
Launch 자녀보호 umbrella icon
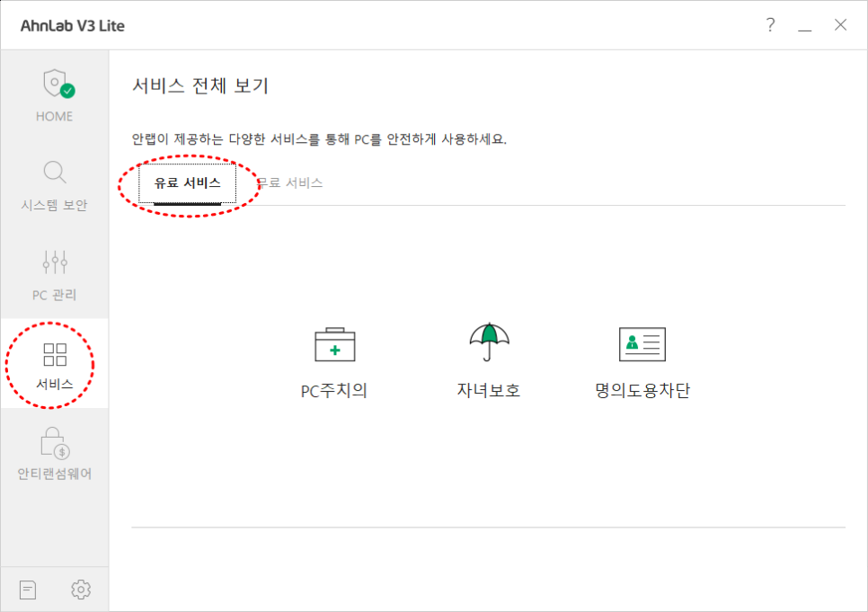489,341
